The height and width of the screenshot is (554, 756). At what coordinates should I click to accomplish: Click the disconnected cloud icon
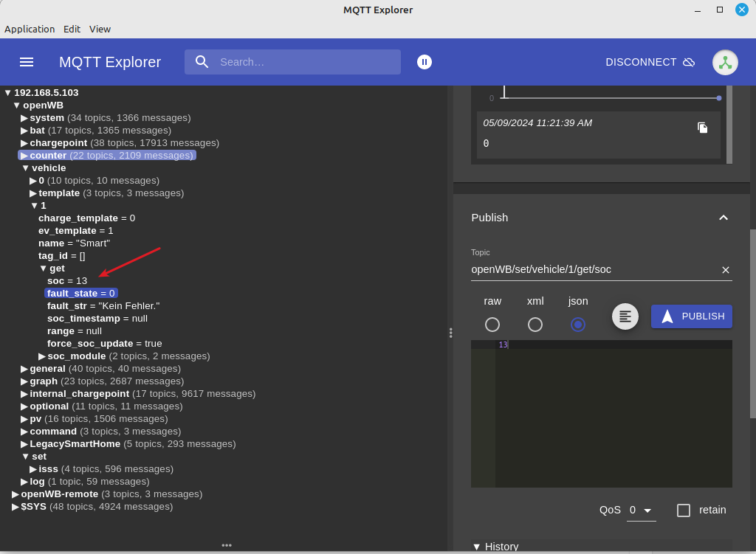click(x=689, y=62)
